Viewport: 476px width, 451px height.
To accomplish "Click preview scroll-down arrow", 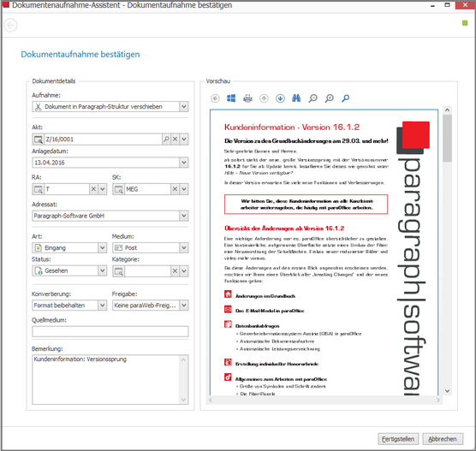I will click(447, 391).
